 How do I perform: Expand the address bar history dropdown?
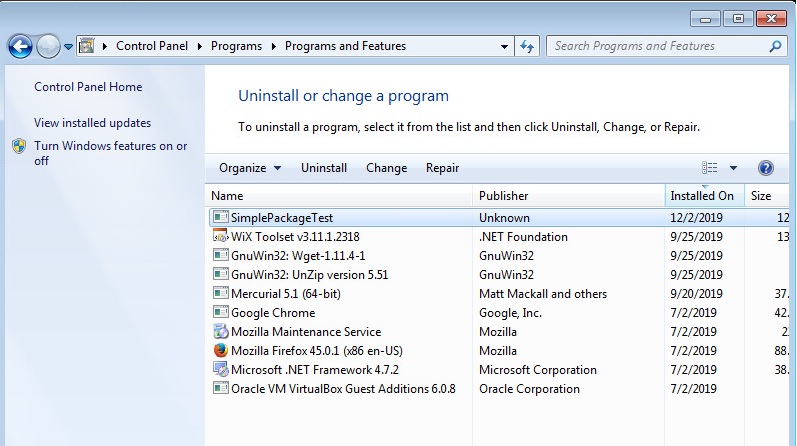pyautogui.click(x=503, y=46)
